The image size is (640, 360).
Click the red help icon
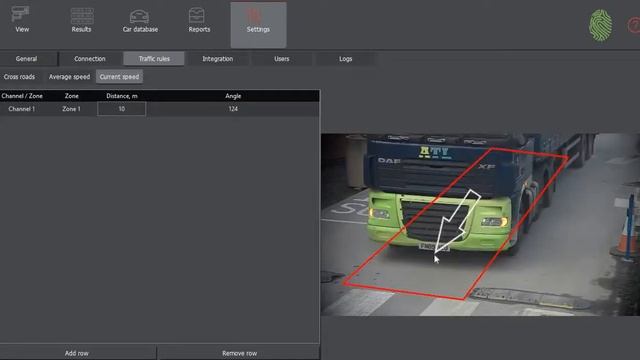pos(634,26)
